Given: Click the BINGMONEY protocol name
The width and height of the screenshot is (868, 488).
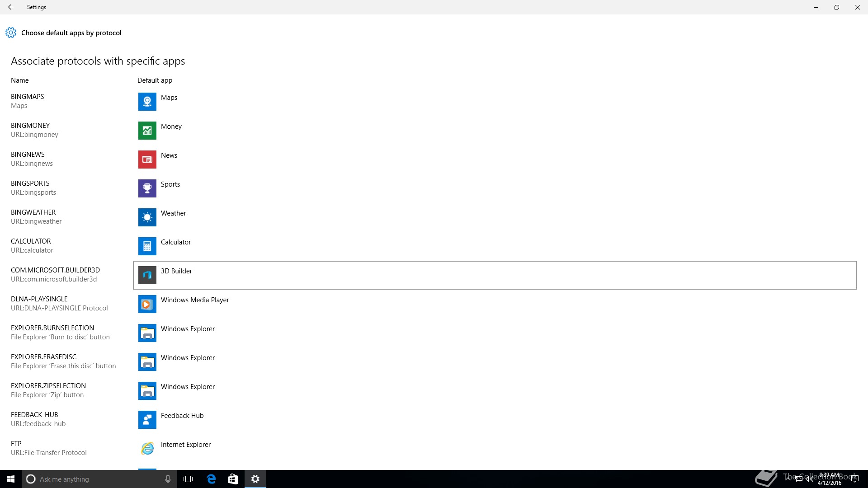Looking at the screenshot, I should click(x=30, y=126).
